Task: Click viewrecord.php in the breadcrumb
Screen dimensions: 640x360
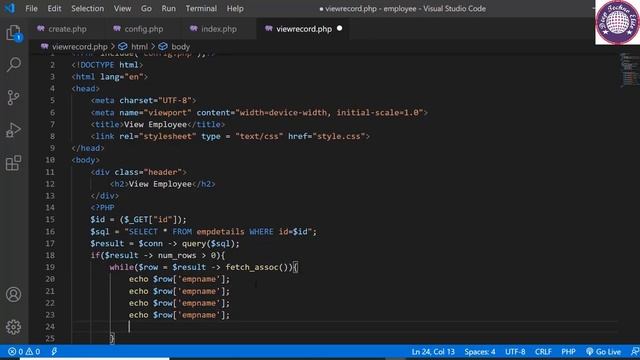Action: 80,47
